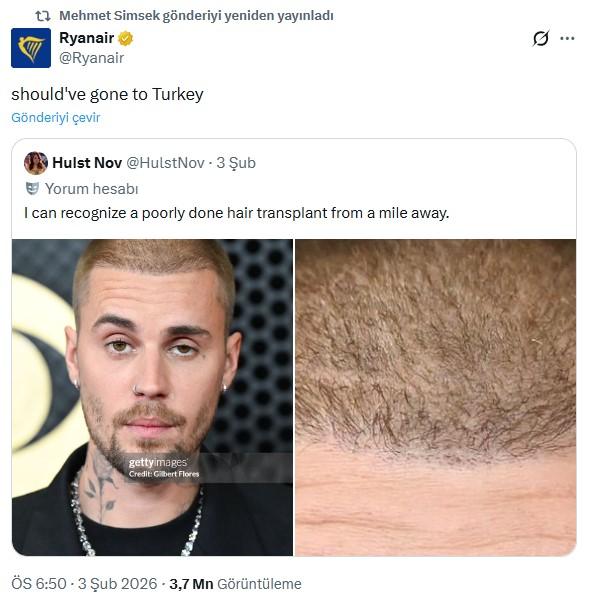The width and height of the screenshot is (591, 599).
Task: Open the Hulst Nov display name
Action: tap(87, 163)
